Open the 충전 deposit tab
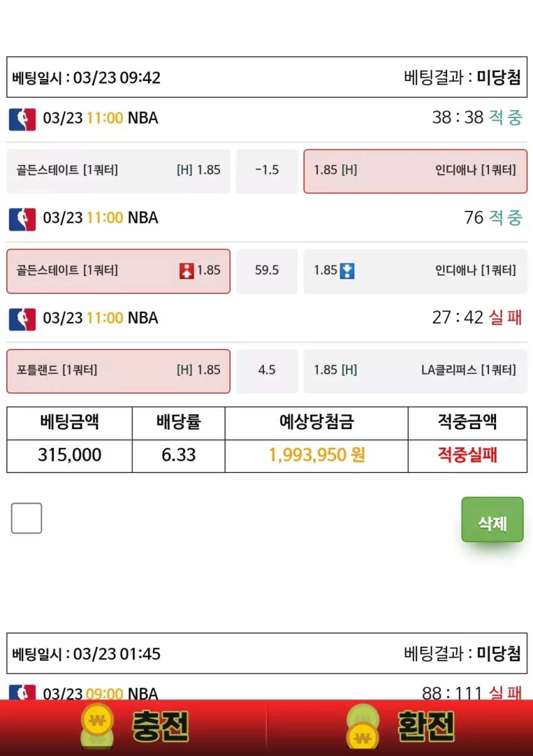Image resolution: width=533 pixels, height=756 pixels. tap(134, 727)
